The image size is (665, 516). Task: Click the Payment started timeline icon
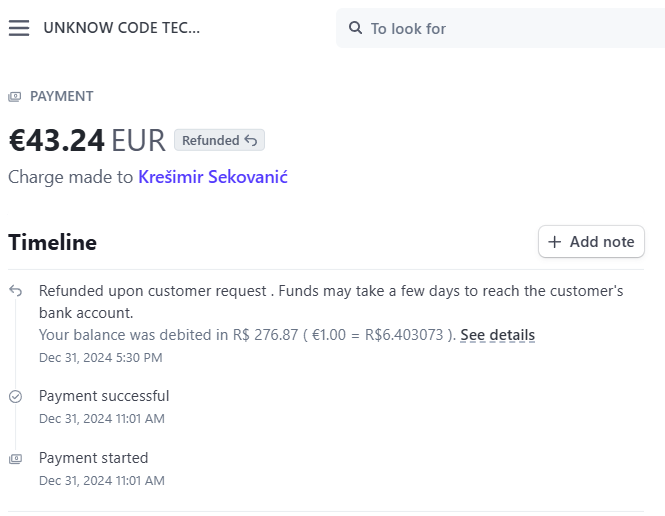(16, 459)
